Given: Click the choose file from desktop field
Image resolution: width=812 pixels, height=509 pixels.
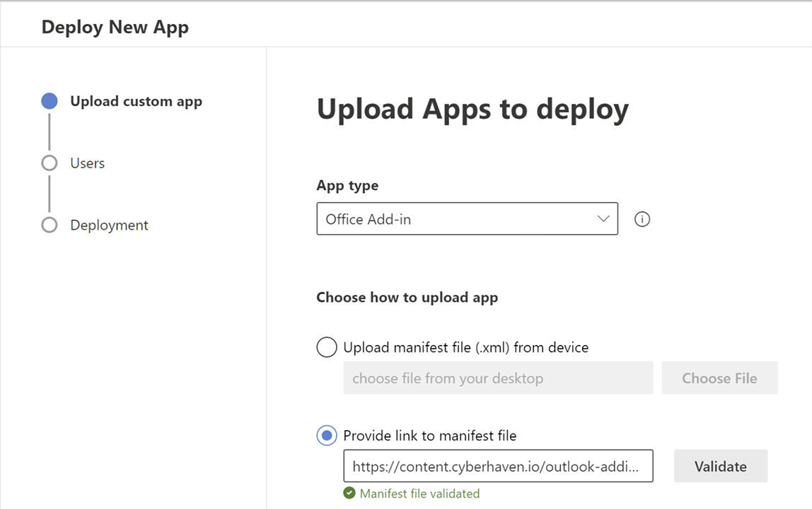Looking at the screenshot, I should tap(498, 378).
